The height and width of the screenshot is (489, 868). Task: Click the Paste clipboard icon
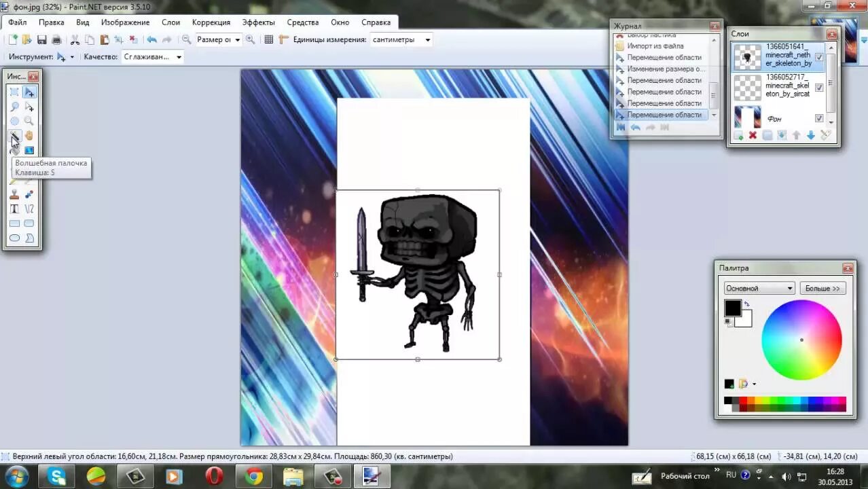pyautogui.click(x=105, y=39)
